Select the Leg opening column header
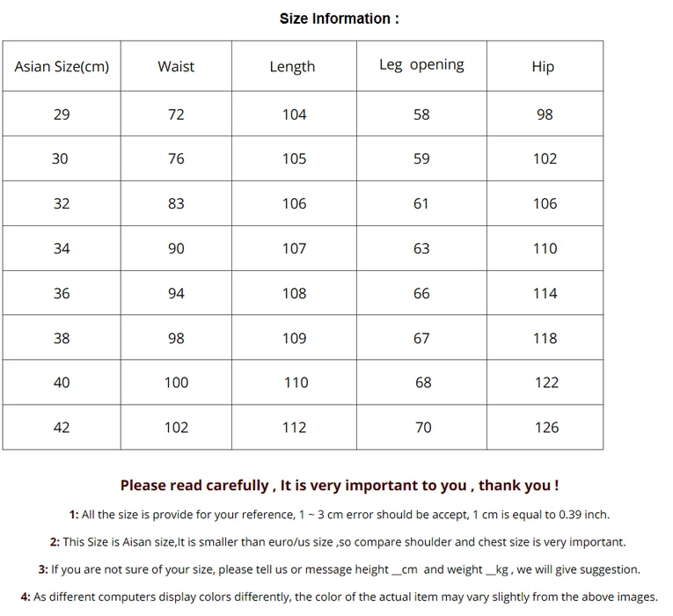The image size is (673, 616). 421,65
